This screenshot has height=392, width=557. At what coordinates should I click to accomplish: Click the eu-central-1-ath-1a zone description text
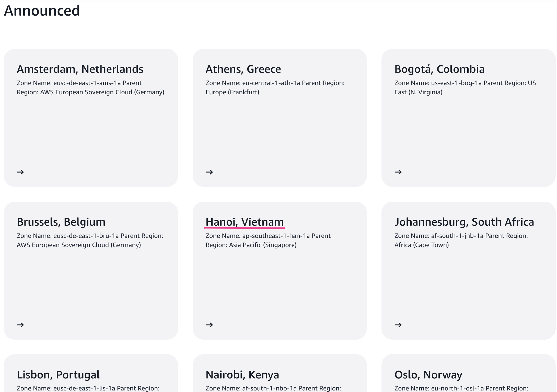click(x=275, y=88)
